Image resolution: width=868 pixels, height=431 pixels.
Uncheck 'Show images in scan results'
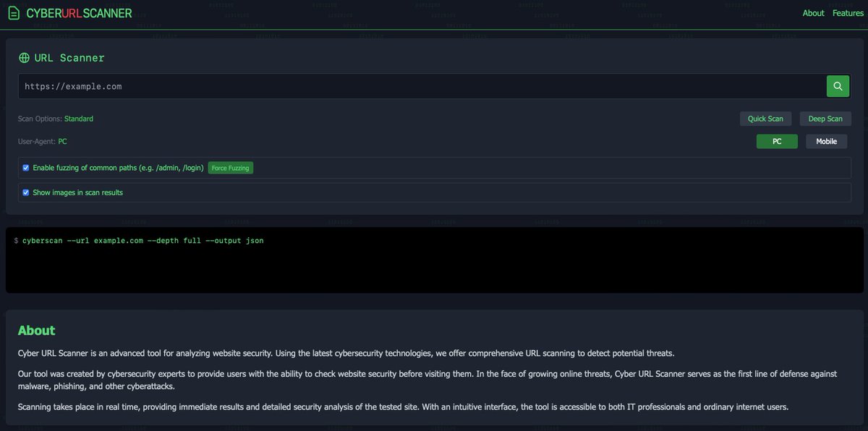(25, 192)
